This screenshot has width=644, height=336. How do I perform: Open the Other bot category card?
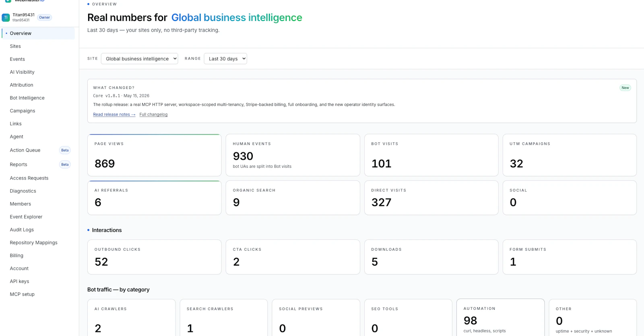point(593,317)
